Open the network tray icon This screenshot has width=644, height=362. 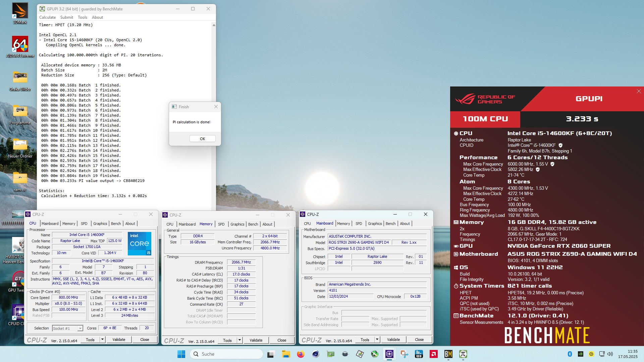(x=602, y=354)
